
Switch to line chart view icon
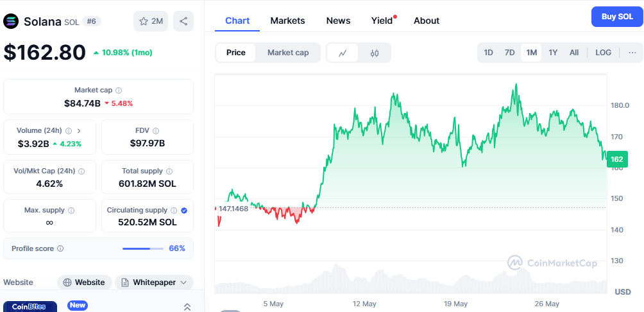coord(343,53)
